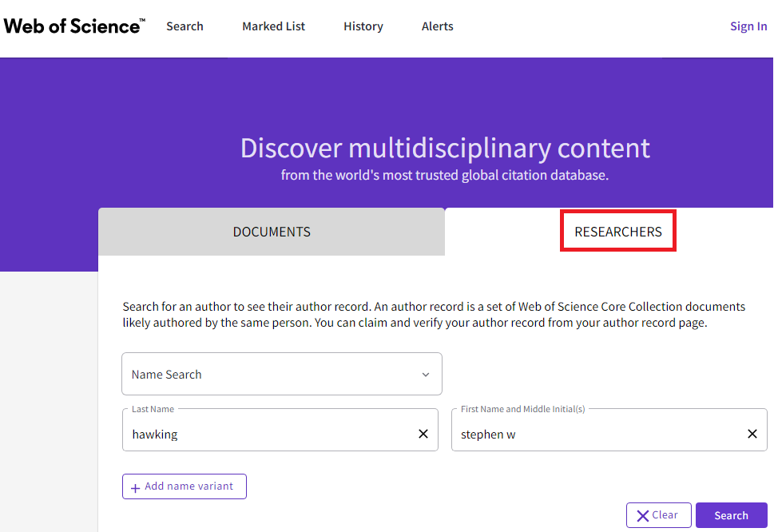Select the RESEARCHERS tab
The image size is (774, 532).
pyautogui.click(x=618, y=232)
